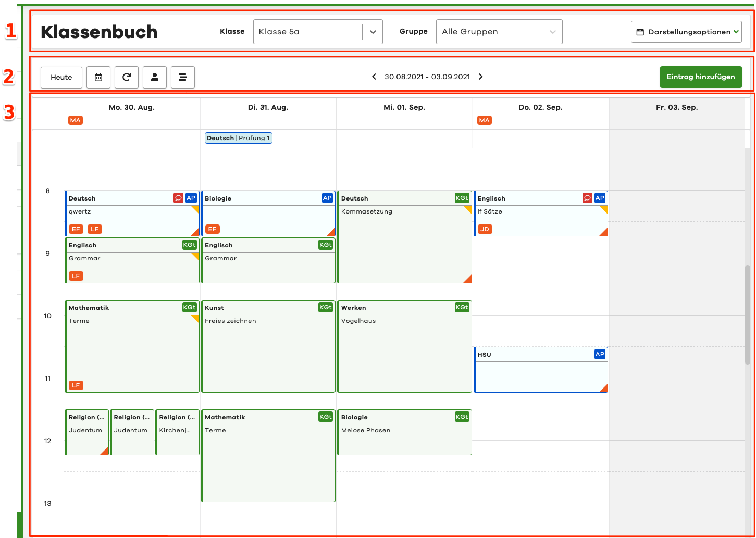Click red comment icon on Monday Deutsch

coord(178,198)
